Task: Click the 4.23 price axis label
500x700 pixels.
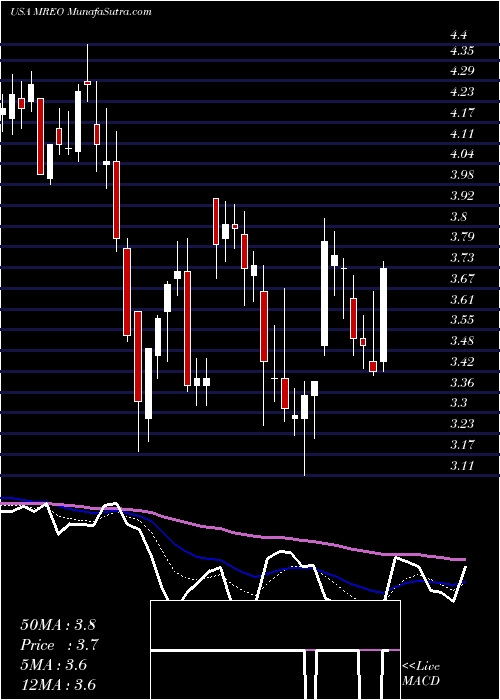Action: [x=462, y=92]
